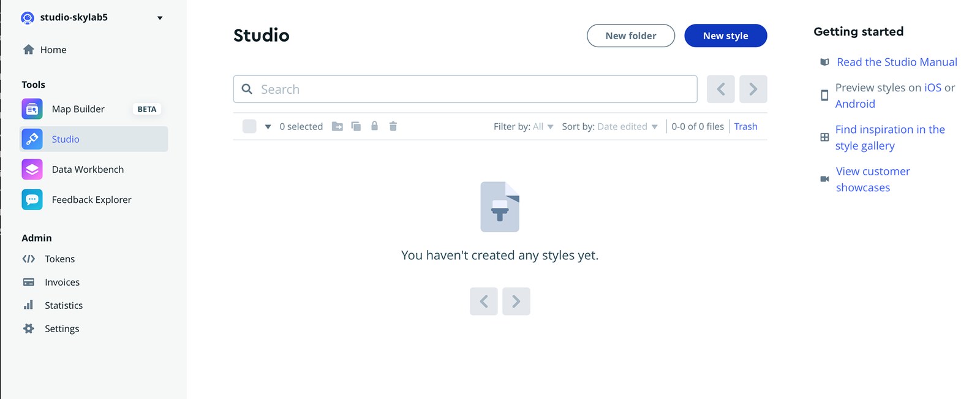Open Sort by Date edited dropdown
The image size is (980, 399).
610,126
